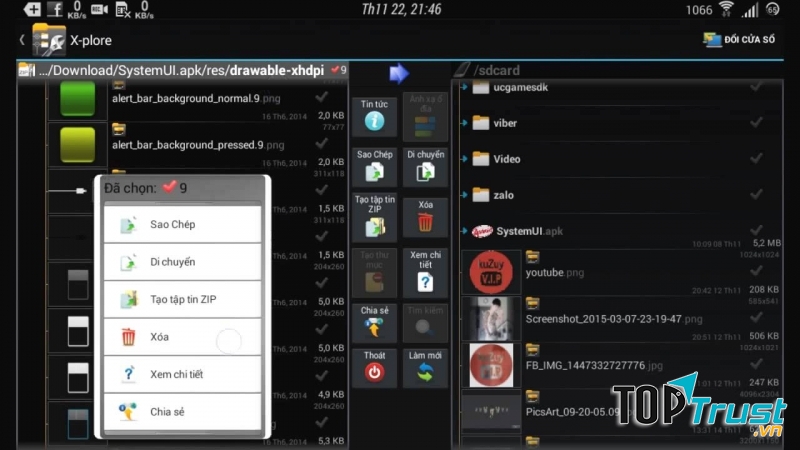Tap Sao Chép button in middle toolbar
The height and width of the screenshot is (450, 800).
[x=374, y=166]
